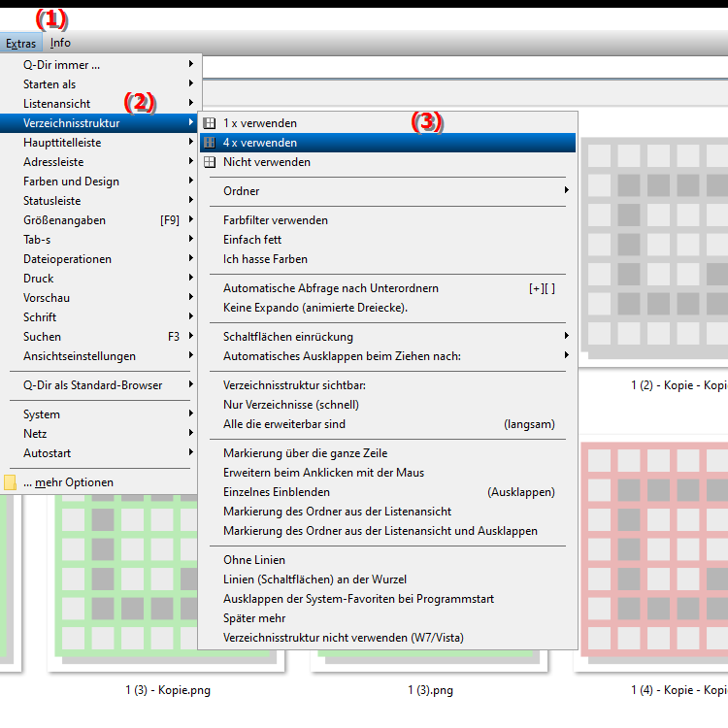Click Später mehr entry
The height and width of the screenshot is (728, 728).
click(387, 619)
